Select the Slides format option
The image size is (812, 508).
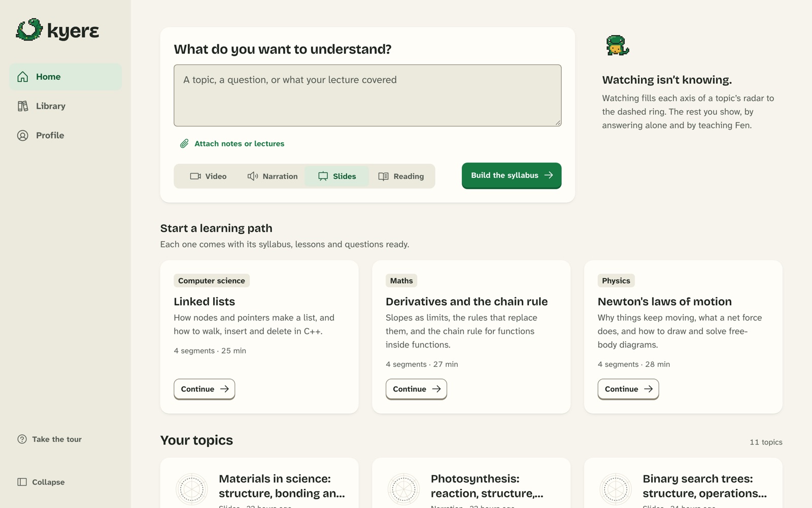tap(337, 176)
